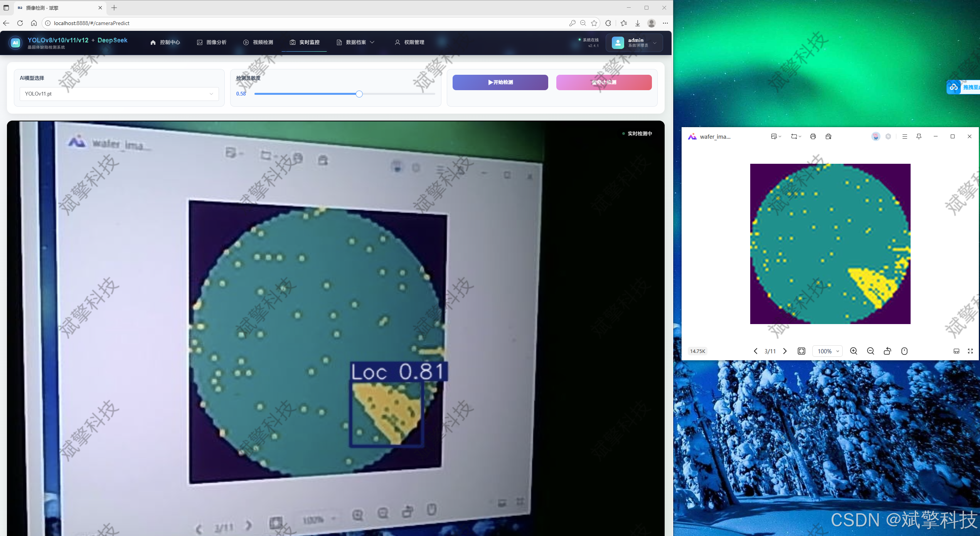Show the thumbnail strip icon in the viewer
The width and height of the screenshot is (980, 536).
(x=956, y=351)
